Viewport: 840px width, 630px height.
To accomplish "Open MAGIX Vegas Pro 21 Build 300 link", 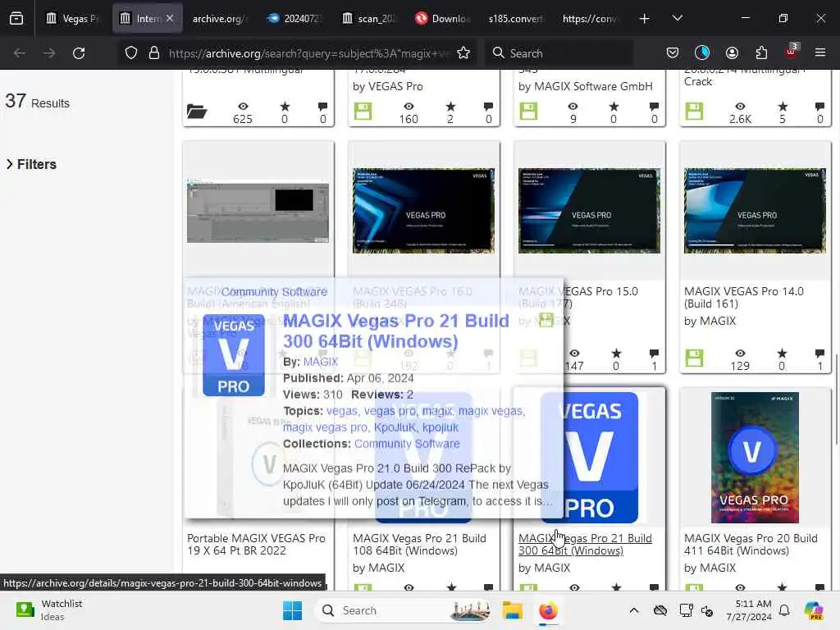I will (x=585, y=545).
